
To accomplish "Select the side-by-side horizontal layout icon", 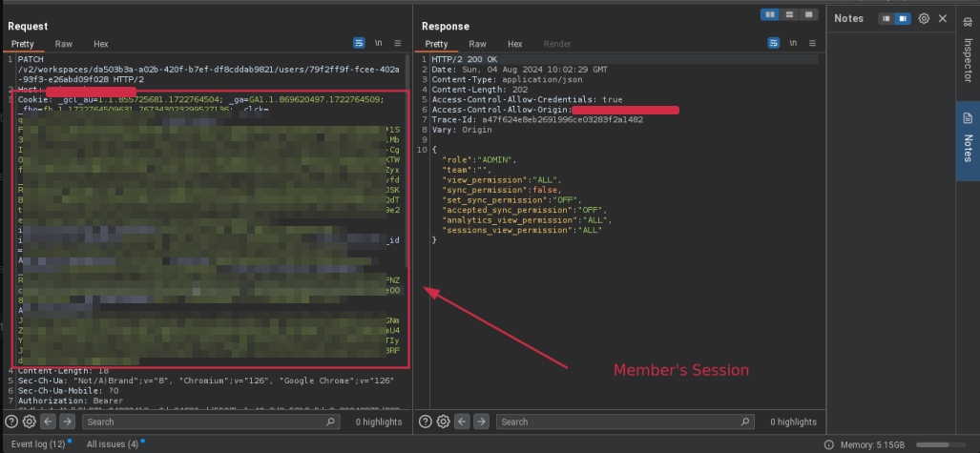I will [x=771, y=14].
